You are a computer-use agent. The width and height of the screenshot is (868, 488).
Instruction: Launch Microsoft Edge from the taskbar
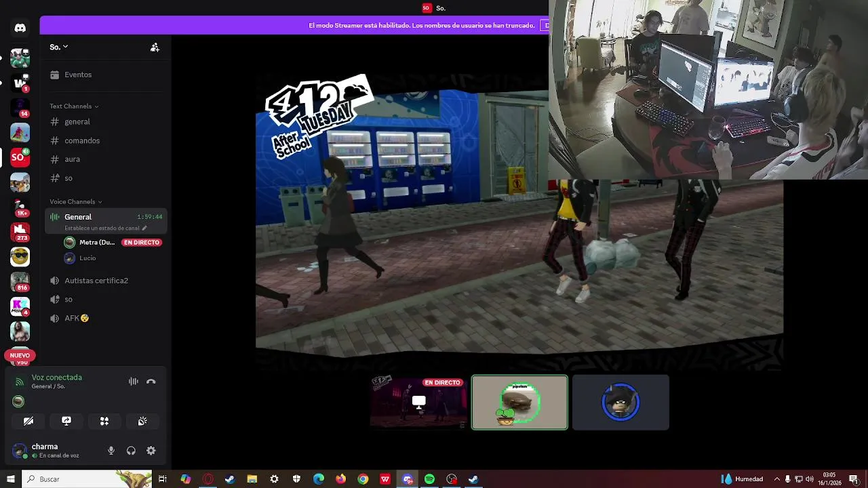click(319, 479)
